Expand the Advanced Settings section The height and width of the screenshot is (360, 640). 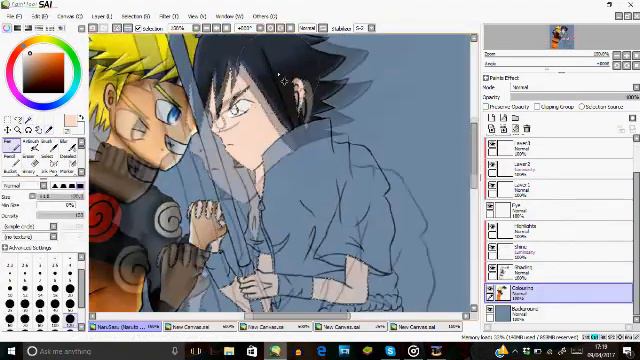coord(5,248)
